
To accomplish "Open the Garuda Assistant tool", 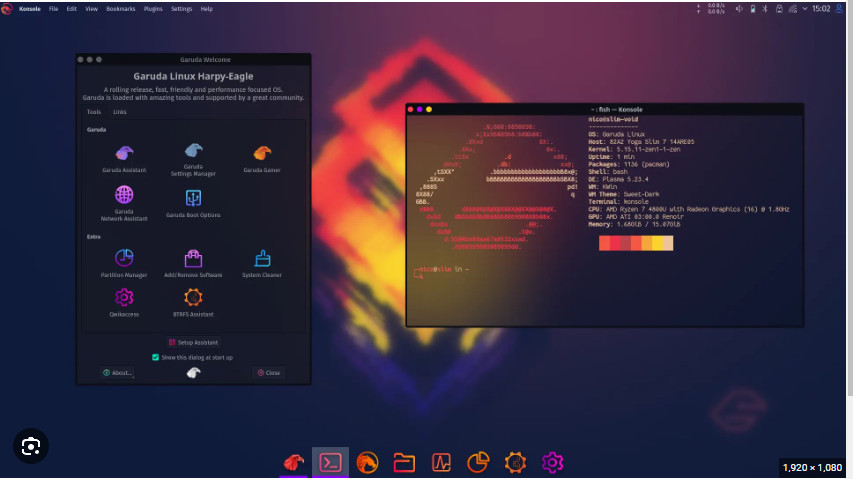I will (124, 158).
